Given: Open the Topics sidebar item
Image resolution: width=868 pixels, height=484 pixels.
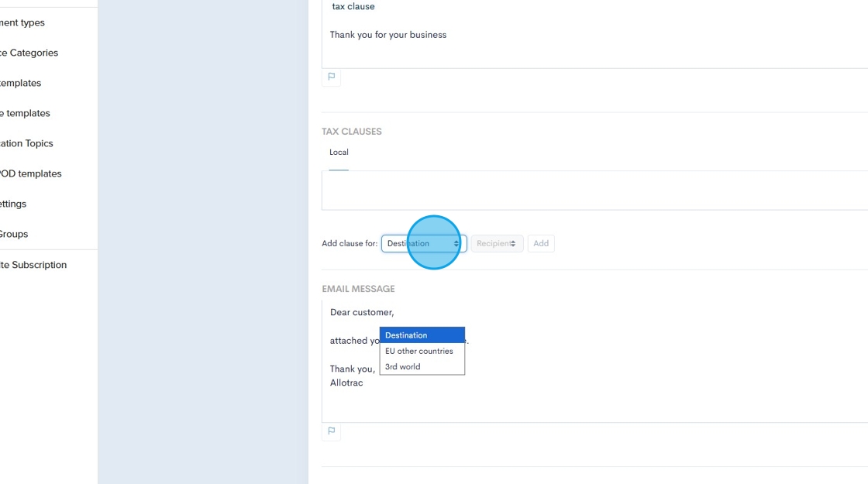Looking at the screenshot, I should click(27, 143).
